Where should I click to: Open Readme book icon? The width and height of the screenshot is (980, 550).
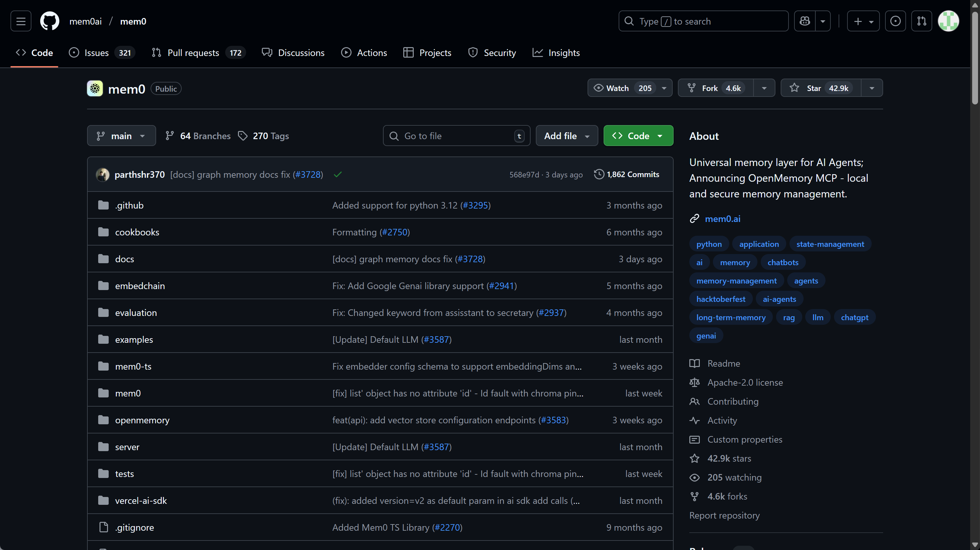tap(694, 363)
